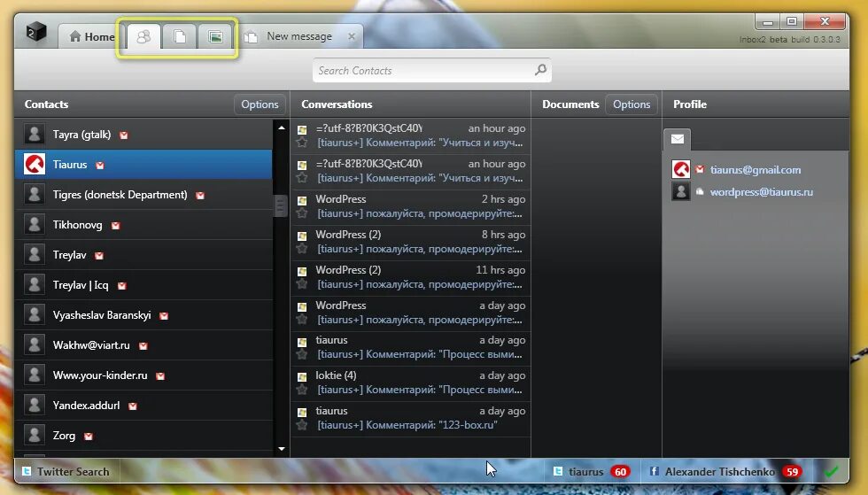Screen dimensions: 868x495
Task: Click avatar beside tiaurus@gmail.com
Action: pyautogui.click(x=681, y=169)
